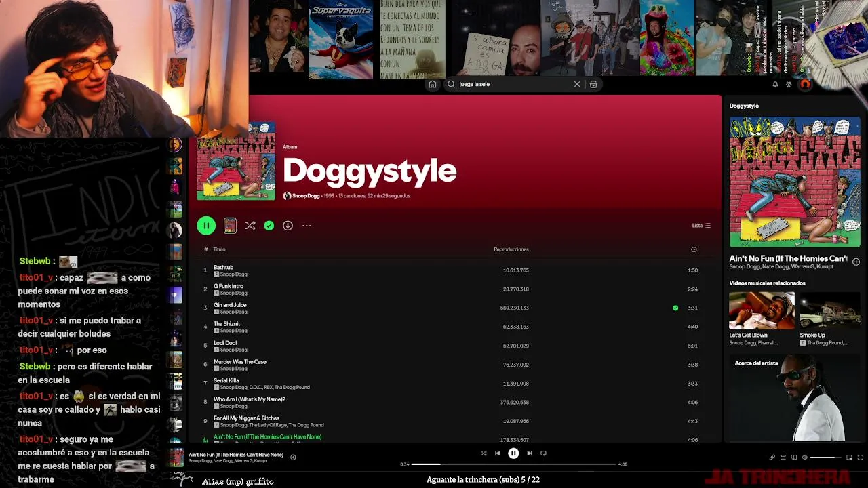Image resolution: width=868 pixels, height=488 pixels.
Task: Pause playback in the bottom player bar
Action: [513, 453]
